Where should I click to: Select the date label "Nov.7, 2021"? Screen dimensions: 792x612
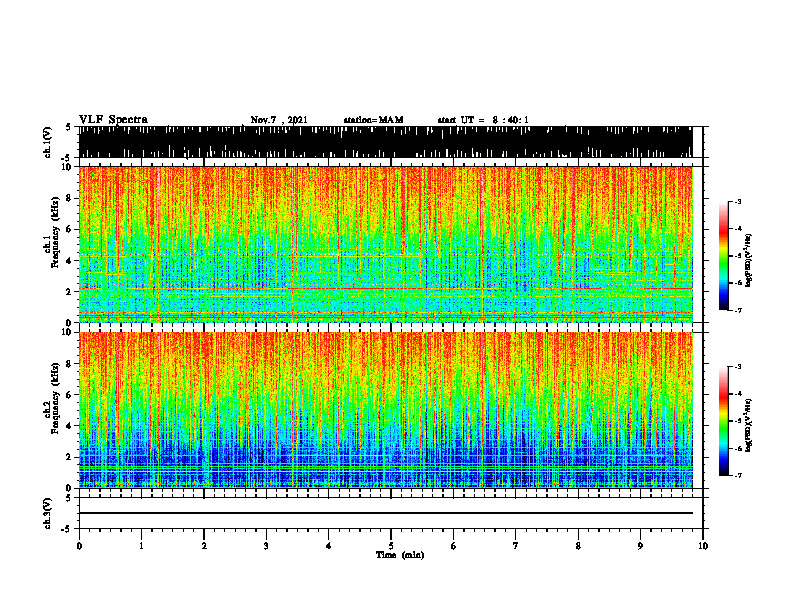(279, 120)
